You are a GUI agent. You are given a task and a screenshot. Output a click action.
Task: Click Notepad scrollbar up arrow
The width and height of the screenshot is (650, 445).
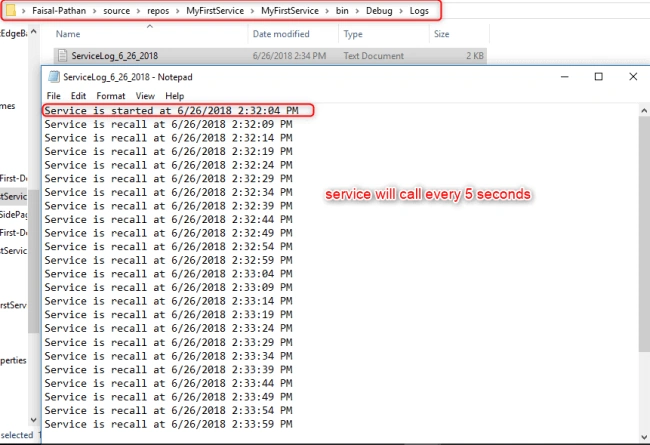click(x=644, y=110)
